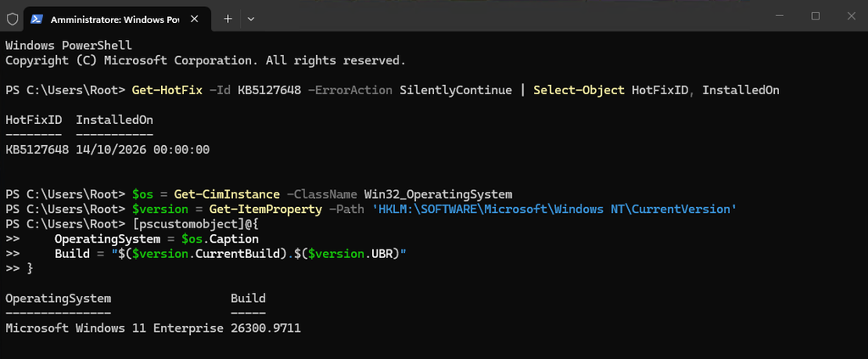868x359 pixels.
Task: Minimize the Windows Terminal window
Action: (780, 16)
